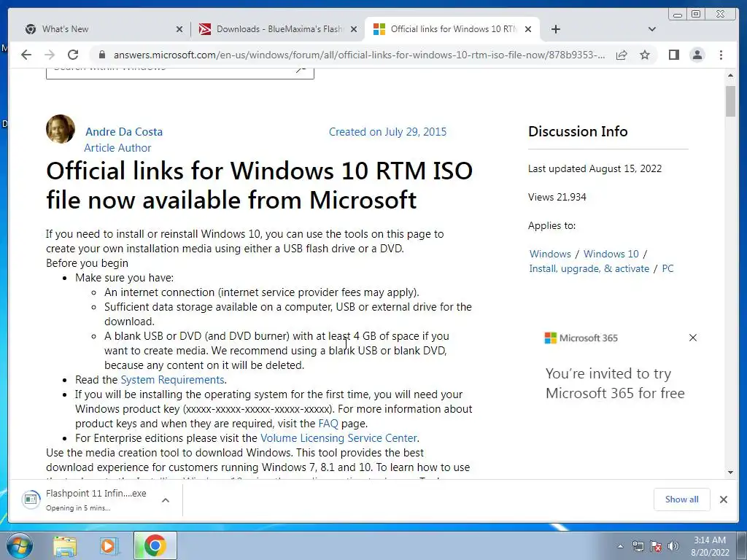The width and height of the screenshot is (747, 560).
Task: Open Install, upgrade, & activate link
Action: (x=589, y=268)
